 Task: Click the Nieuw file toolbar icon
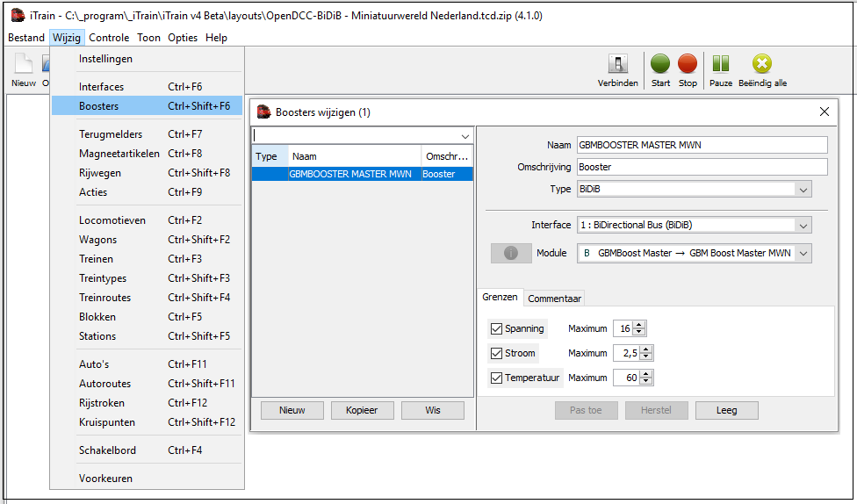point(24,70)
